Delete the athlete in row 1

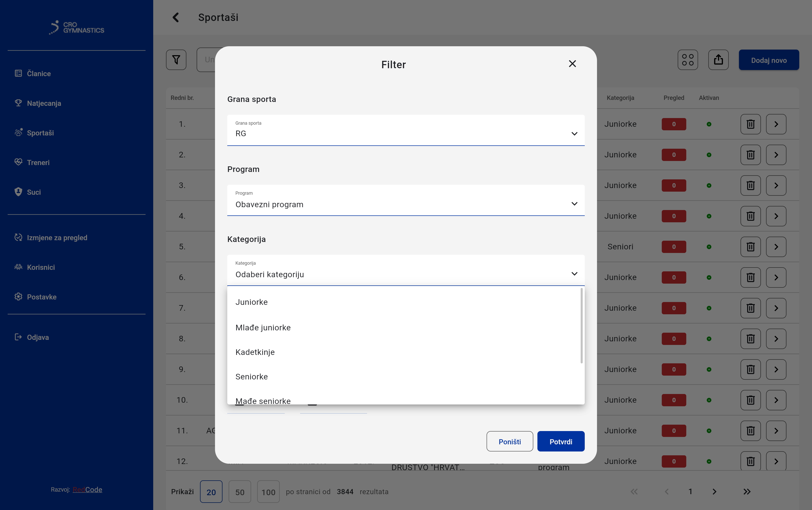(750, 124)
